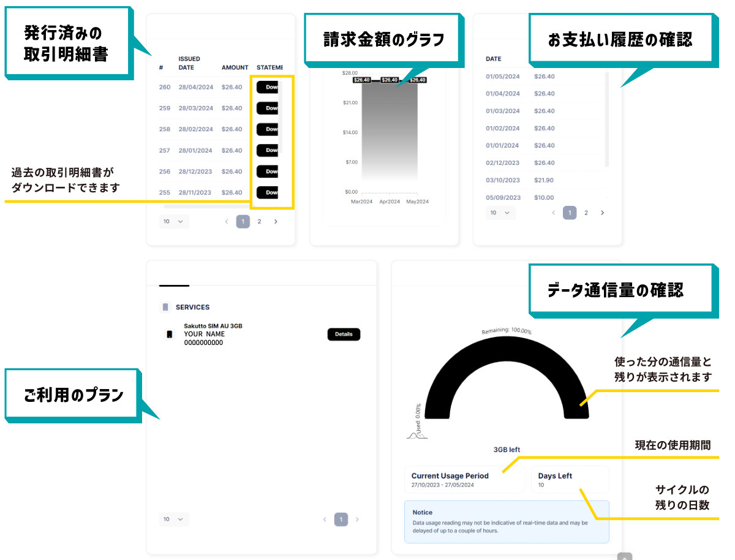This screenshot has width=735, height=560.
Task: Select page 1 in payment history pagination
Action: 570,213
